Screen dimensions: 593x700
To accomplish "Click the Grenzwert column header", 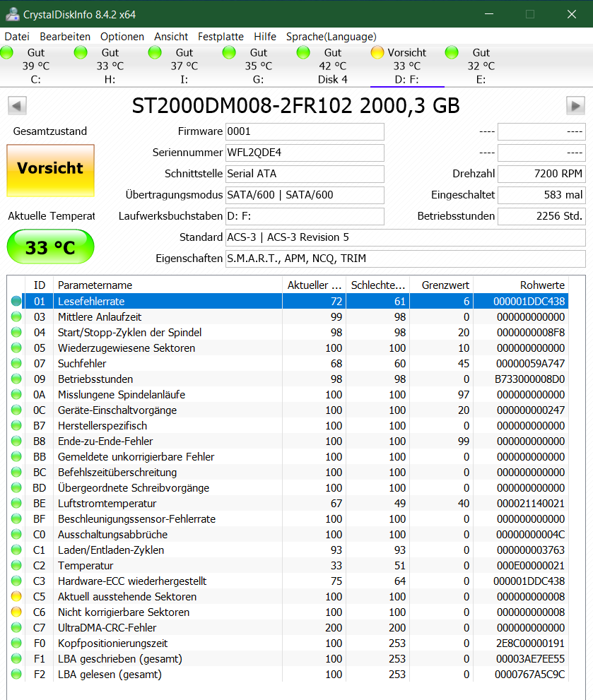I will [442, 285].
